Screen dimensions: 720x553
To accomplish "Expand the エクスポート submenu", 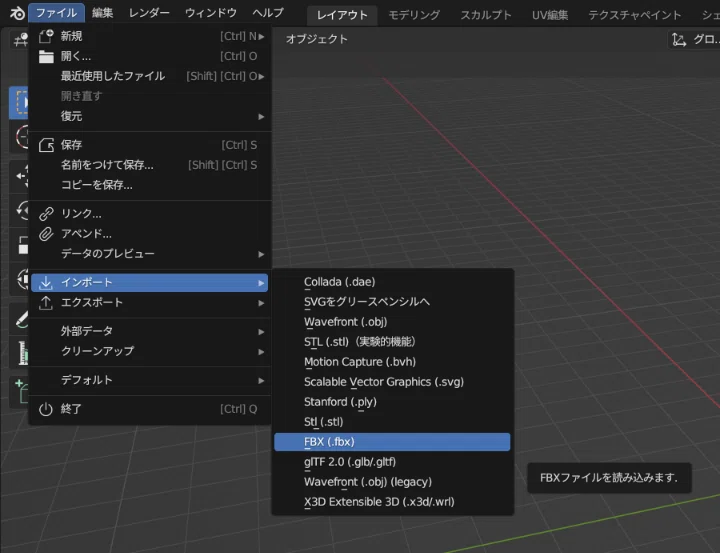I will pyautogui.click(x=150, y=303).
